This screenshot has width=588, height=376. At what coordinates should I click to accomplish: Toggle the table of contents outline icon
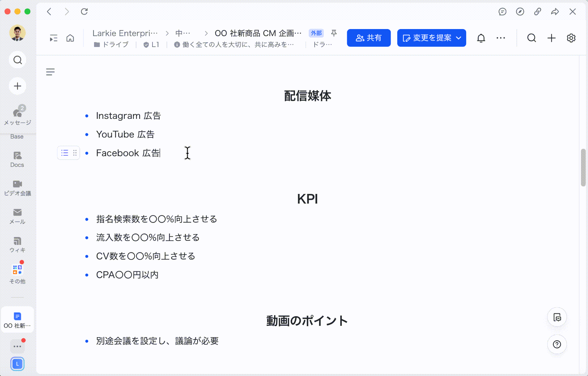(50, 72)
